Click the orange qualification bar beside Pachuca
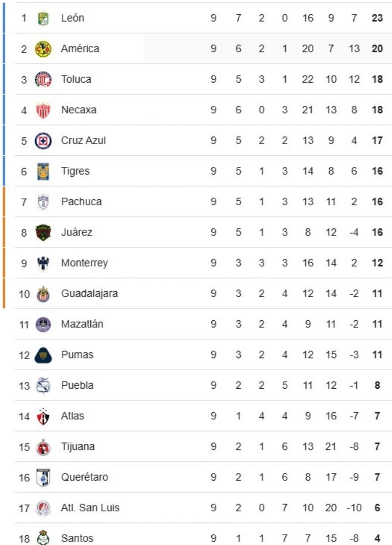 tap(4, 202)
